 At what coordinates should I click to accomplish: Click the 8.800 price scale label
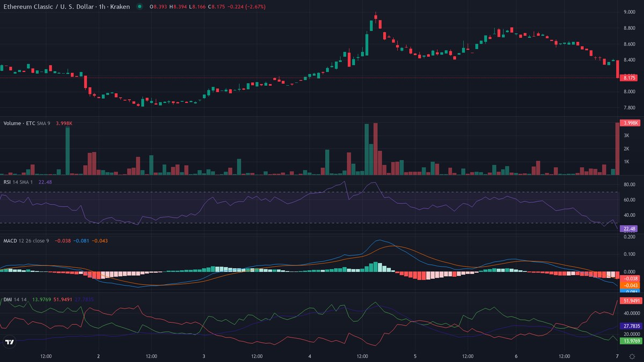630,28
